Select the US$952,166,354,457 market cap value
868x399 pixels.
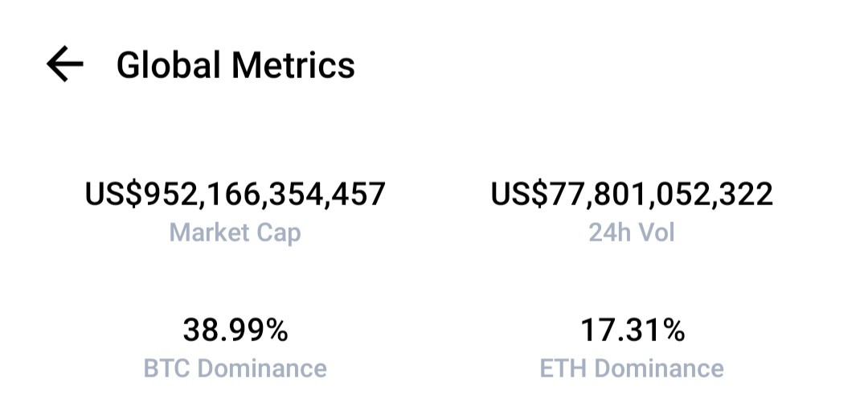click(x=235, y=195)
